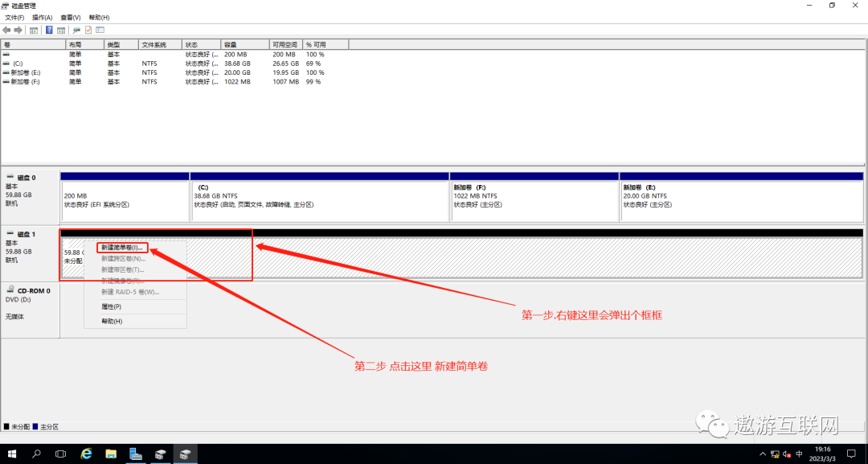Launch Internet Explorer from taskbar
Viewport: 868px width, 464px height.
point(86,454)
